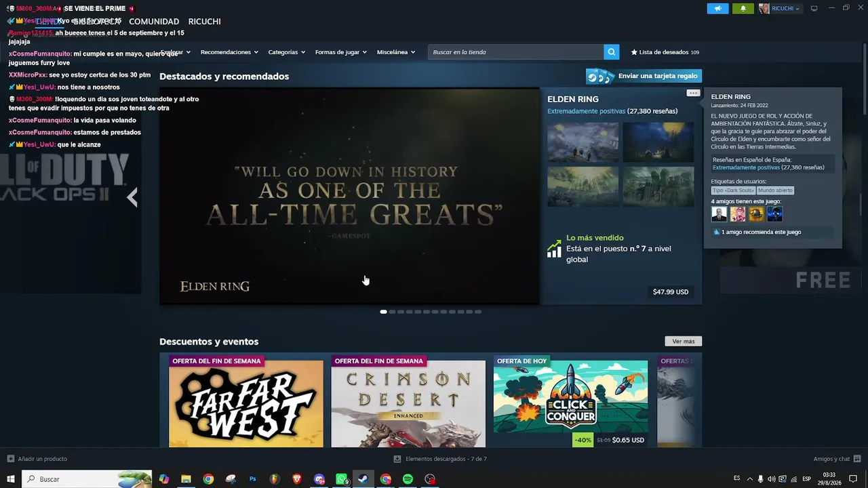Open Big Picture mode monitor icon
Viewport: 868px width, 488px height.
pos(814,8)
